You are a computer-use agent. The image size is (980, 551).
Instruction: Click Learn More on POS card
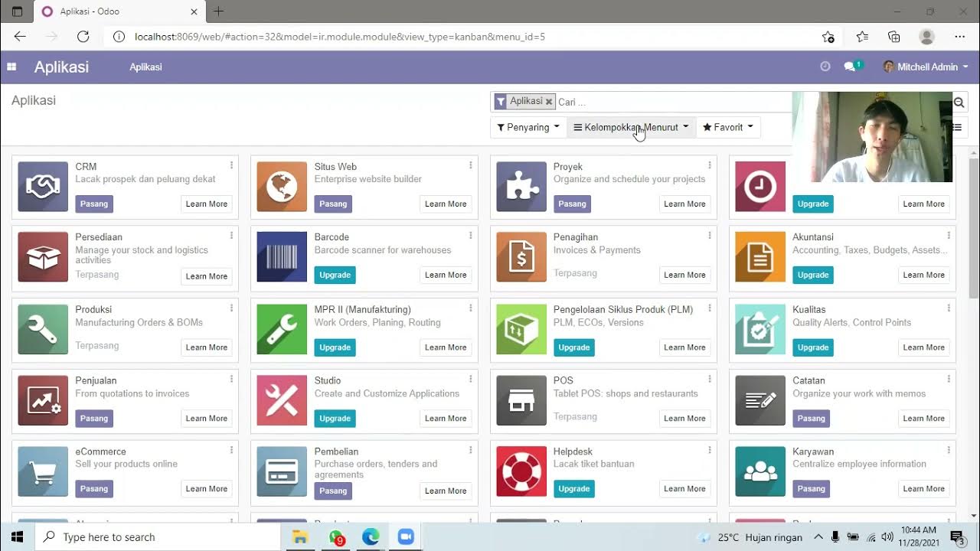tap(684, 418)
